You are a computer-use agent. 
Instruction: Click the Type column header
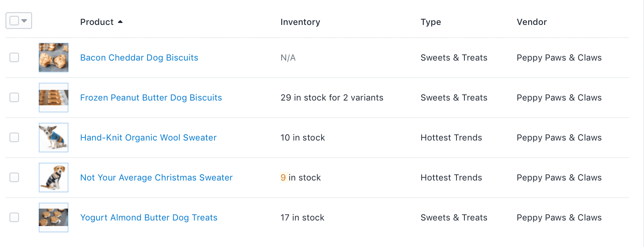pos(431,22)
